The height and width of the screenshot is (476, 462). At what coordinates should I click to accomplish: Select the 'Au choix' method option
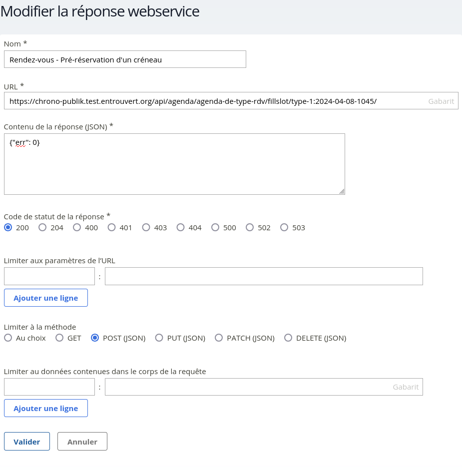tap(8, 338)
